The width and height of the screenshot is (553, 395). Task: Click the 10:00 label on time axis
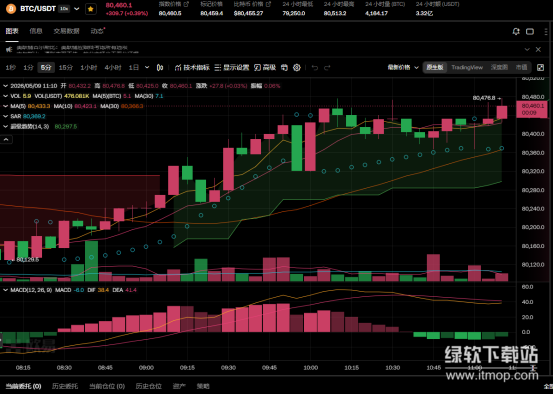point(310,367)
